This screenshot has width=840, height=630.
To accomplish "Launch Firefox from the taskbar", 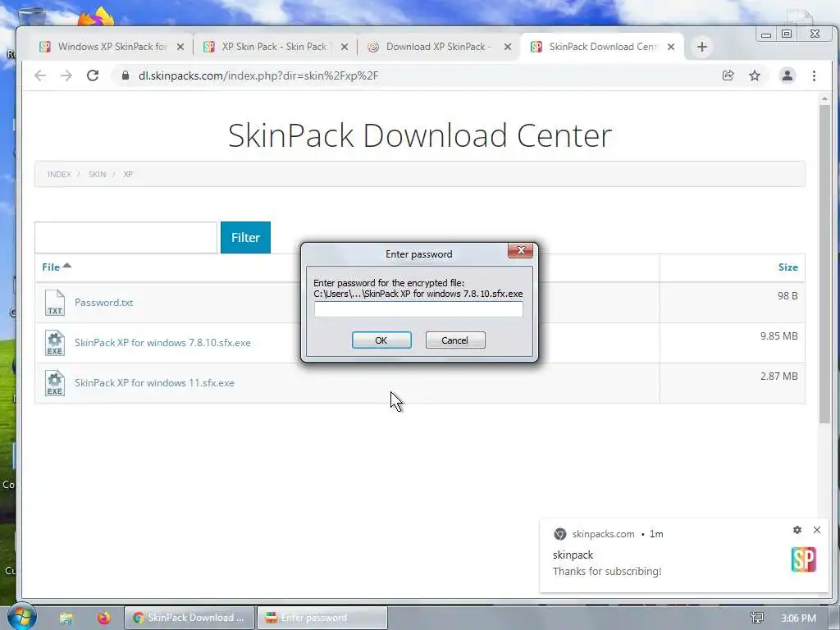I will point(103,618).
